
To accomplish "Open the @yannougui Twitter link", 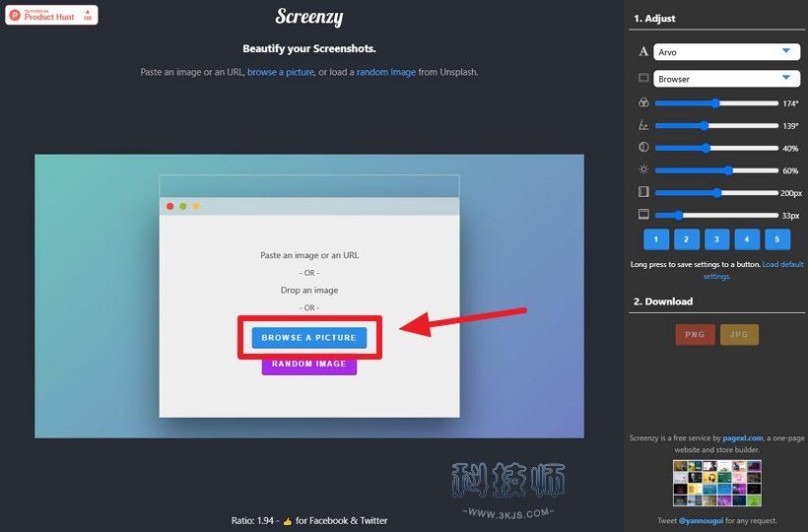I will (x=701, y=520).
